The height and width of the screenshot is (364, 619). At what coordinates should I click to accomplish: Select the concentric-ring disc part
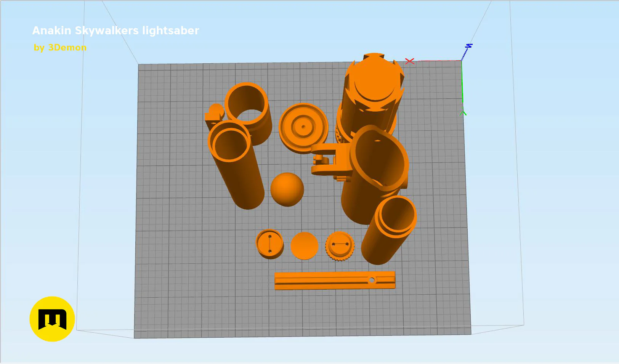(x=303, y=128)
